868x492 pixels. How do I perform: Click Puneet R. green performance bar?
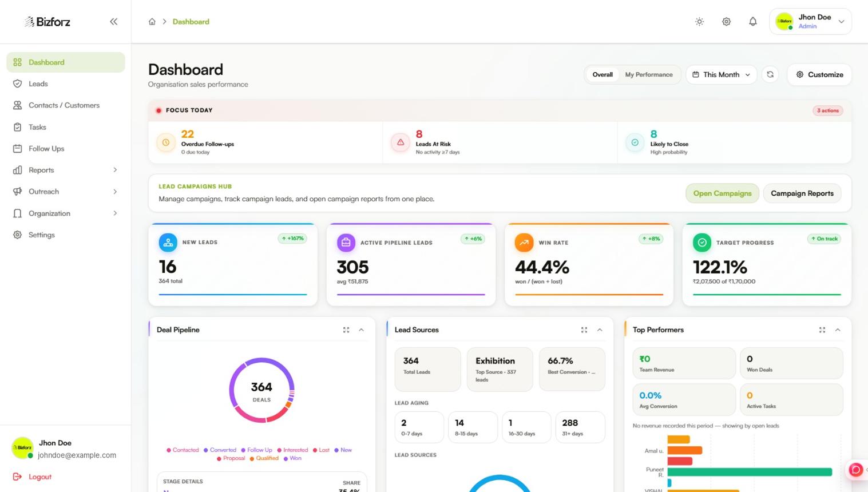[750, 472]
